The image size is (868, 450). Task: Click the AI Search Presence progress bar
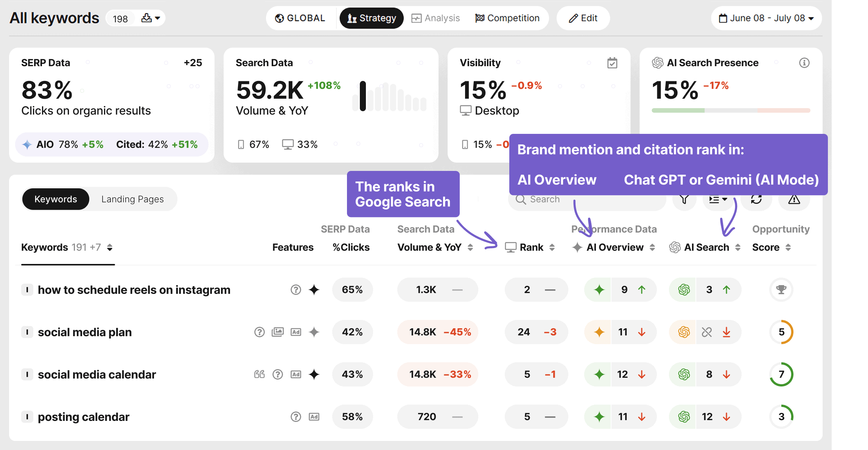[731, 110]
